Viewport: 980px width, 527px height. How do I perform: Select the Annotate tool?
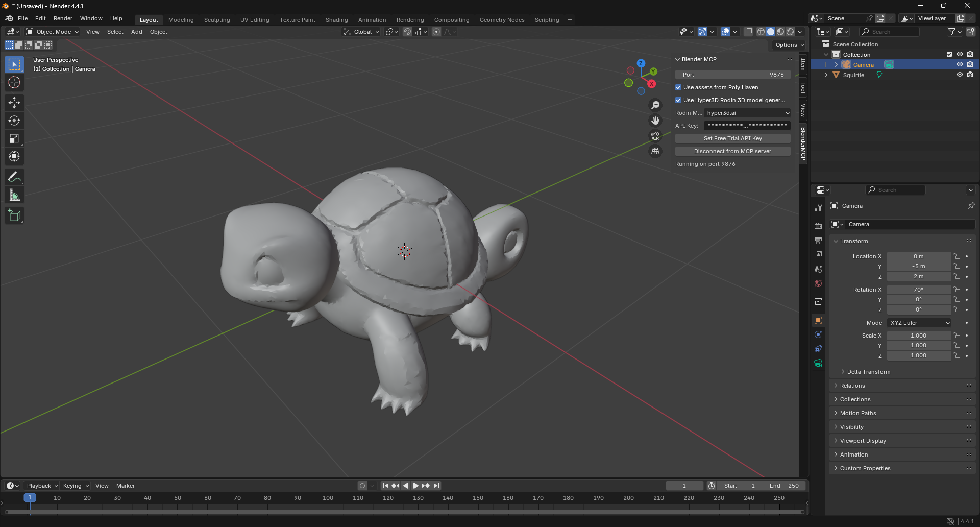[x=14, y=177]
